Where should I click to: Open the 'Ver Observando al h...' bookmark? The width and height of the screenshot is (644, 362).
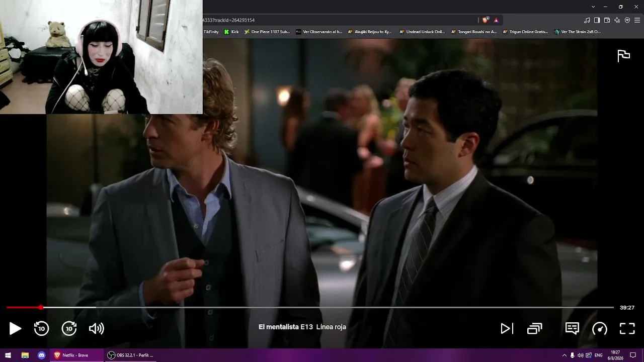coord(319,32)
